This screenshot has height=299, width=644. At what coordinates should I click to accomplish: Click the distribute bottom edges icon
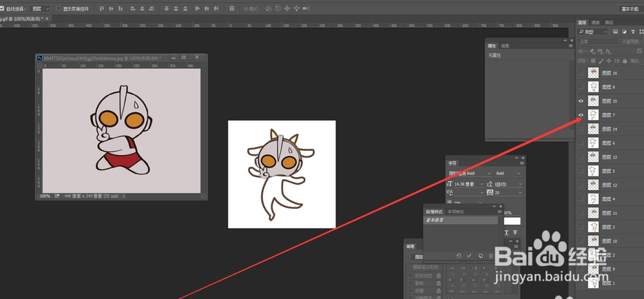click(184, 9)
